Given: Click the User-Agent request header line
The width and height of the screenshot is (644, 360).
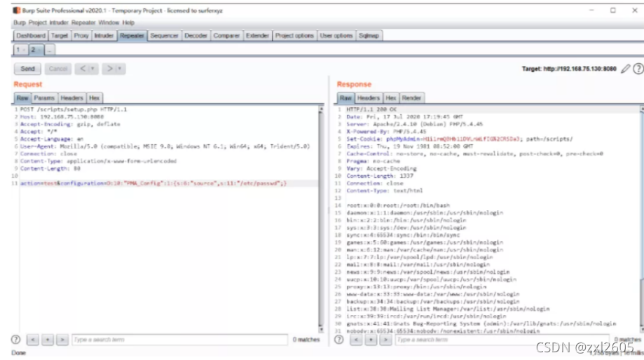Looking at the screenshot, I should point(165,146).
